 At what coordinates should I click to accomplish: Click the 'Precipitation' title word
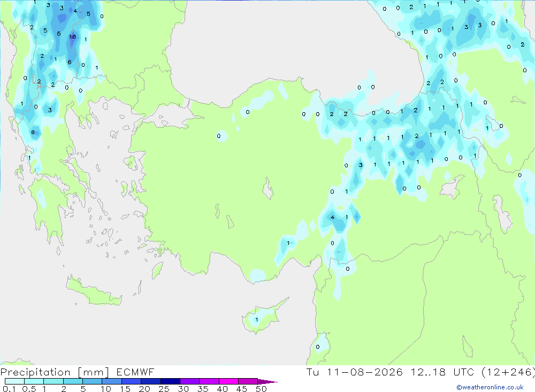(35, 372)
